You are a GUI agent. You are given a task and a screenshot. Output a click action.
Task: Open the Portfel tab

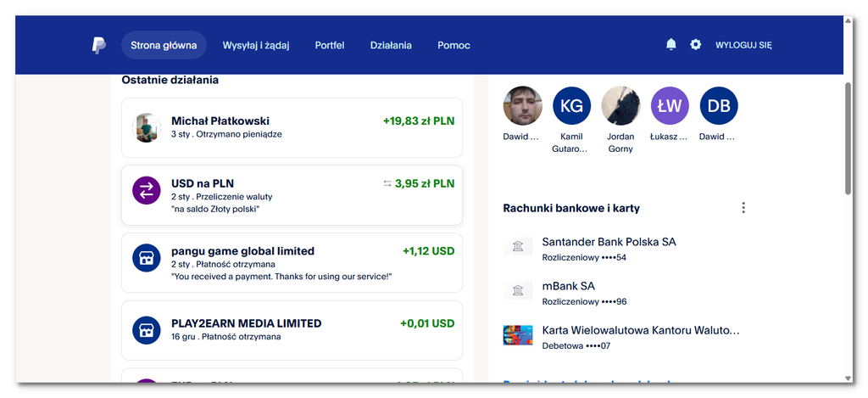point(330,46)
